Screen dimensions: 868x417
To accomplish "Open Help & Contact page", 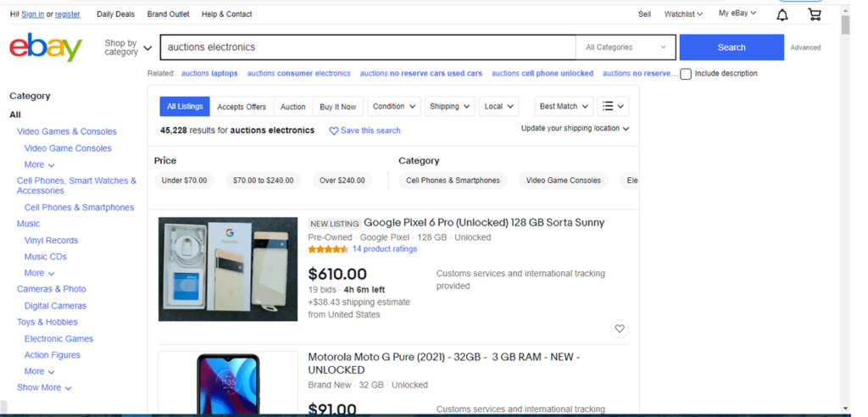I will [x=226, y=14].
